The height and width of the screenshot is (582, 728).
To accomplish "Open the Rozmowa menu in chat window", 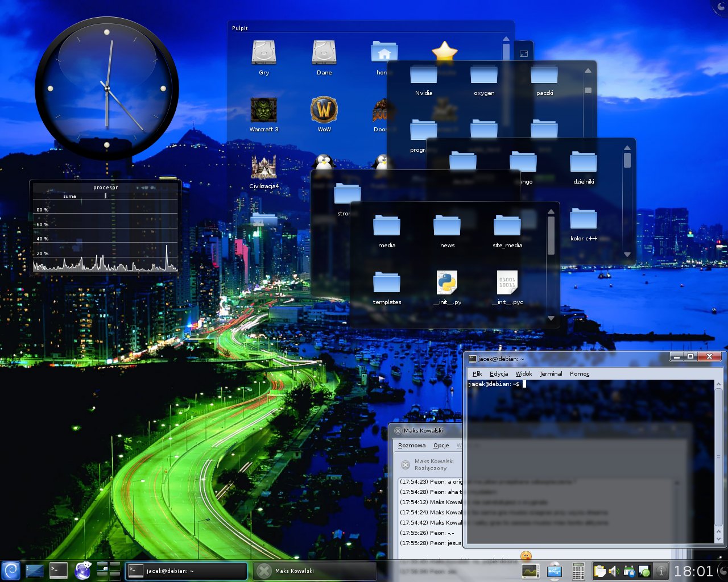I will 412,446.
